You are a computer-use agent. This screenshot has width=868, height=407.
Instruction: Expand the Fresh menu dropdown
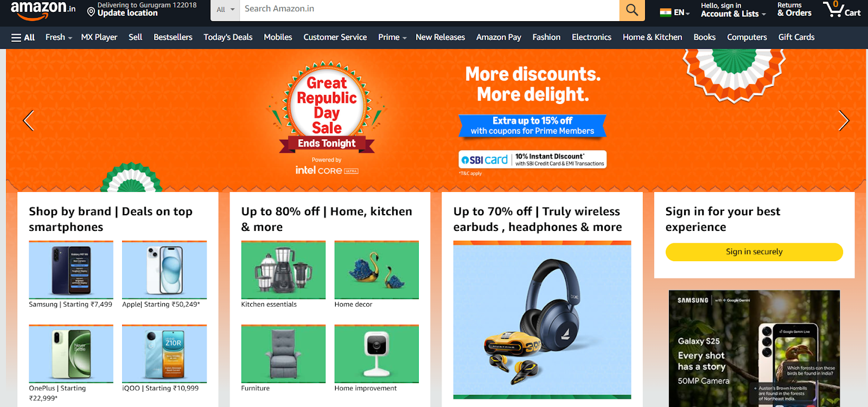coord(59,37)
